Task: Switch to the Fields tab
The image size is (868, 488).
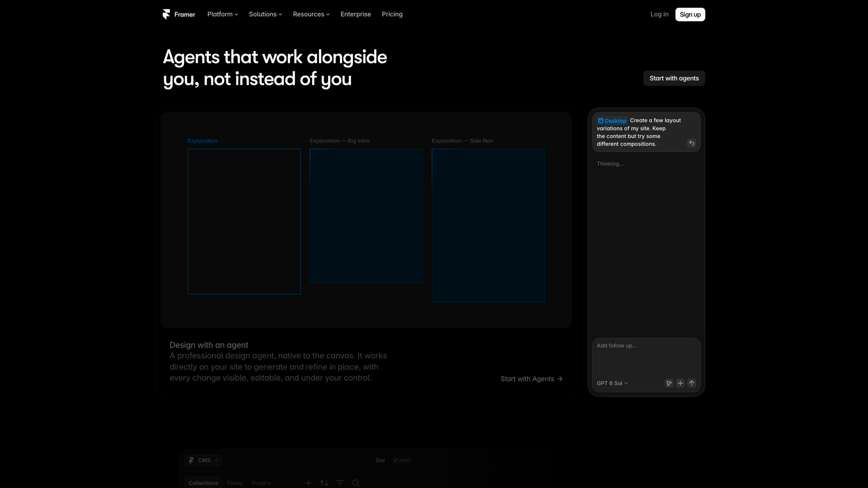Action: (x=235, y=483)
